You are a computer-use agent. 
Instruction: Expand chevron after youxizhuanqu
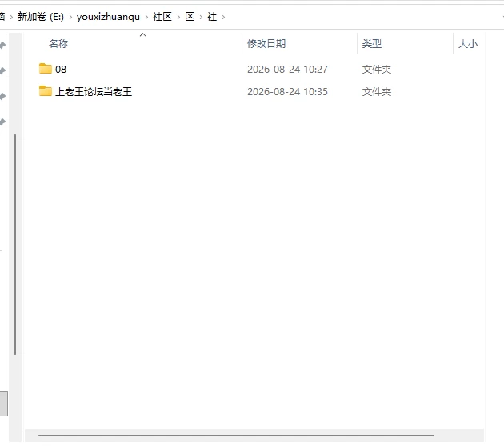146,17
